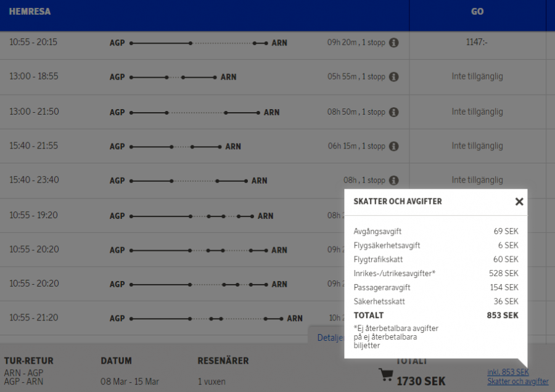Open "1 stopp" on 13:00 - 21:50 flight

(373, 112)
